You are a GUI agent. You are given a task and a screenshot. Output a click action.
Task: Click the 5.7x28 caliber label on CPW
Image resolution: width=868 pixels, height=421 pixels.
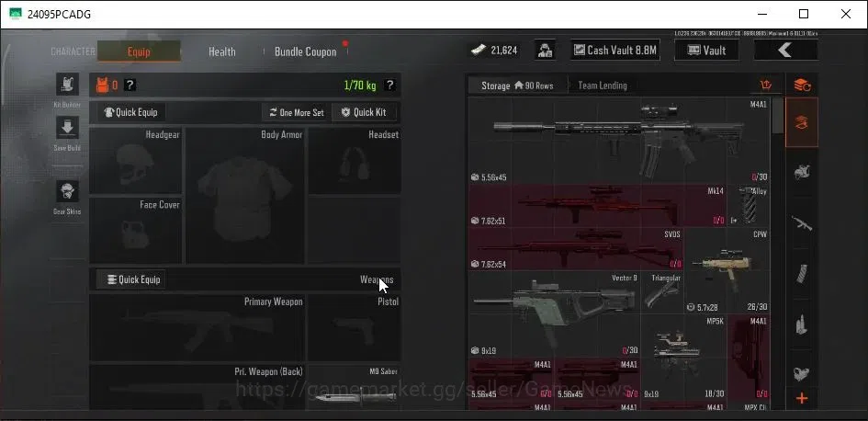click(707, 307)
